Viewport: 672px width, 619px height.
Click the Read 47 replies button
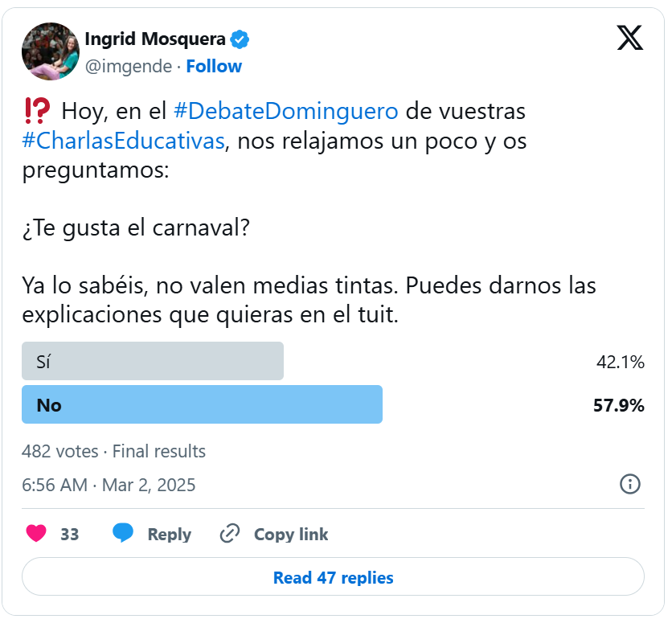(x=333, y=577)
